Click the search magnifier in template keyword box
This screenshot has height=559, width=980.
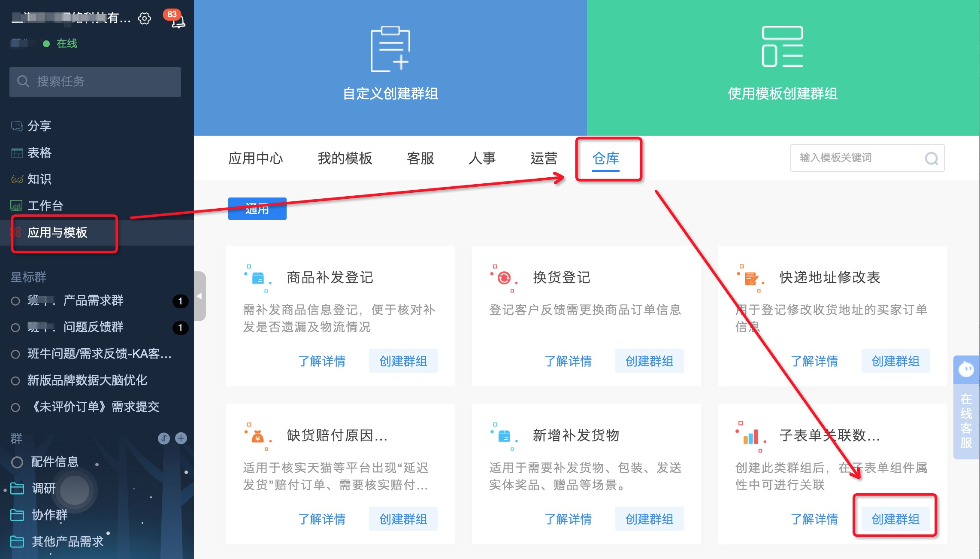[931, 158]
